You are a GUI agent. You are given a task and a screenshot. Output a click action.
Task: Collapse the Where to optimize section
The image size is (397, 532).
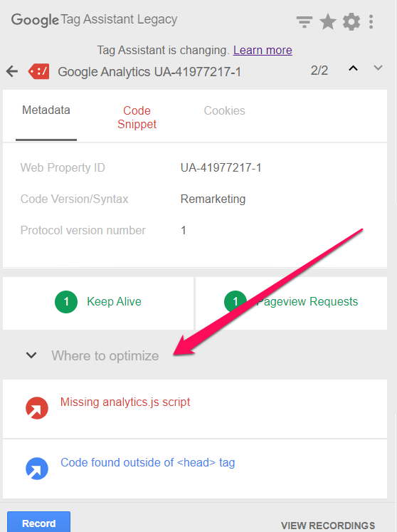(31, 355)
